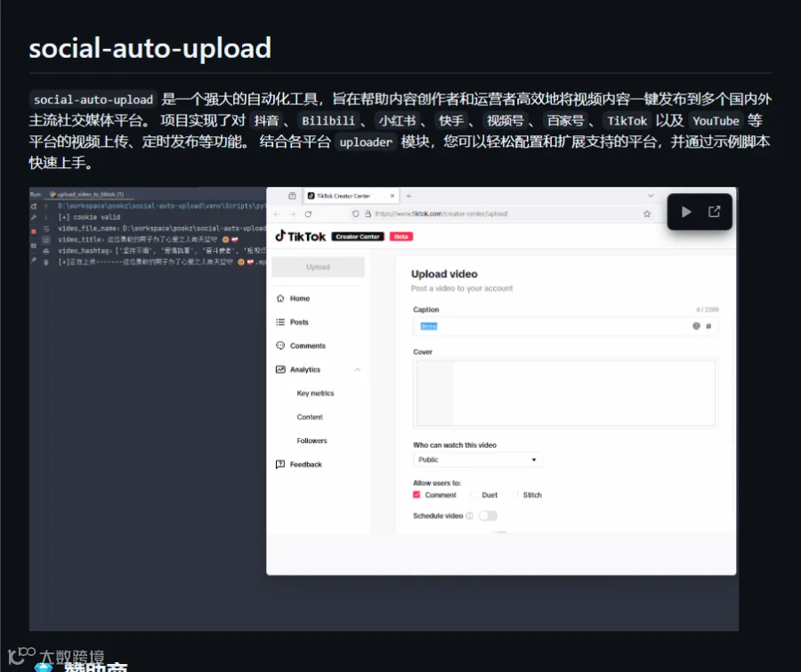Screen dimensions: 801x672
Task: Click the shield tracking-protection icon
Action: pos(355,214)
